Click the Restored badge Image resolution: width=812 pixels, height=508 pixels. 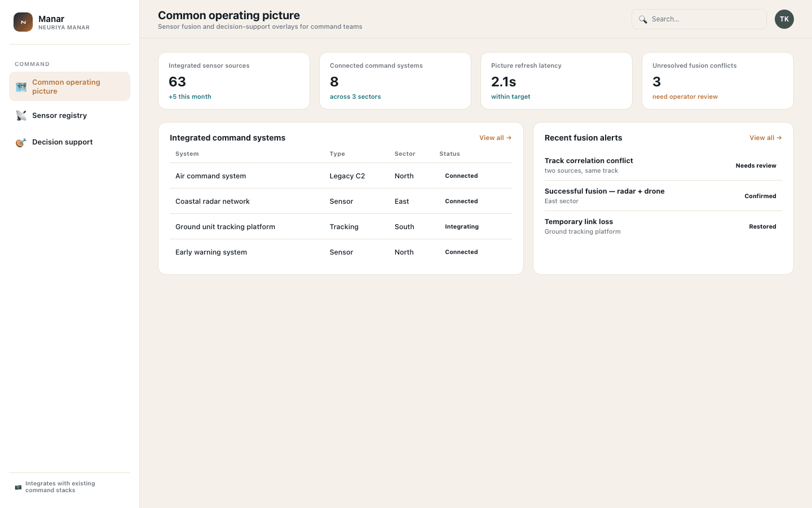[762, 227]
